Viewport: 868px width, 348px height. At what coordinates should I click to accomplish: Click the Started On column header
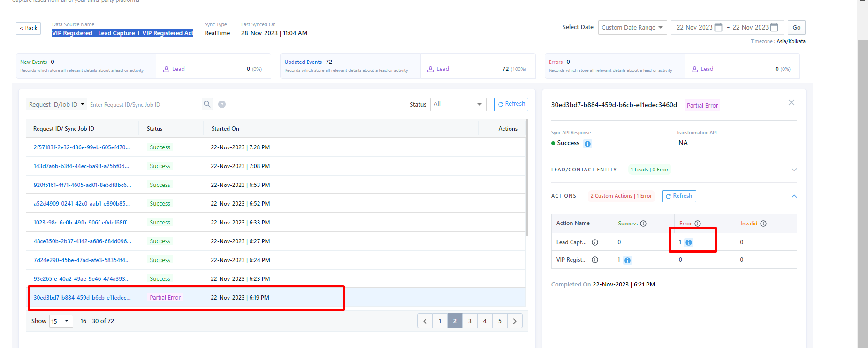coord(225,129)
